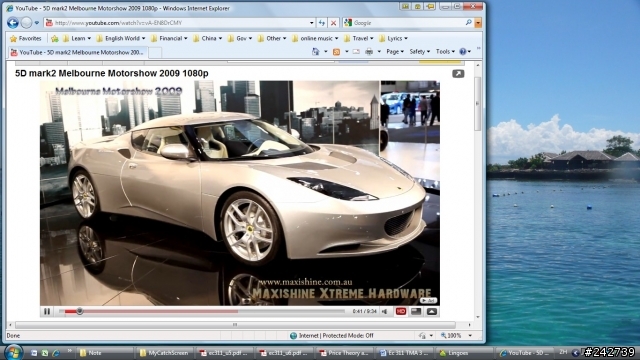Switch to Ec 311 TMA 3 taskbar window

point(405,353)
